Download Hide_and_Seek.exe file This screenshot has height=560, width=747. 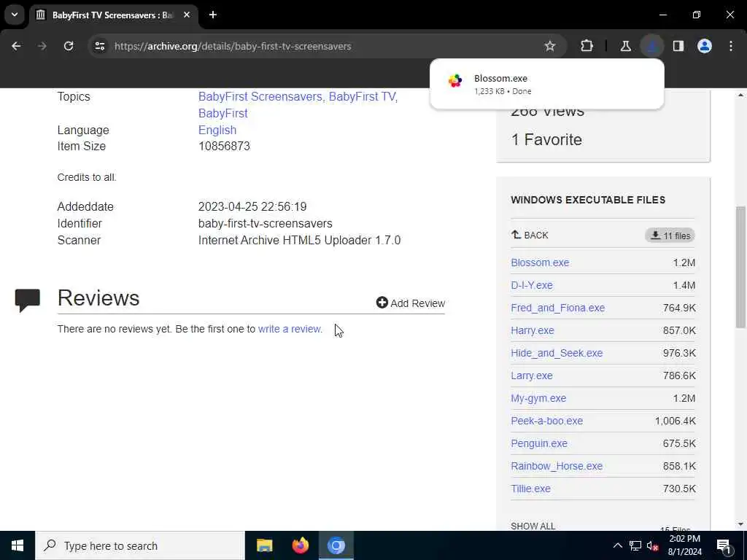coord(557,353)
